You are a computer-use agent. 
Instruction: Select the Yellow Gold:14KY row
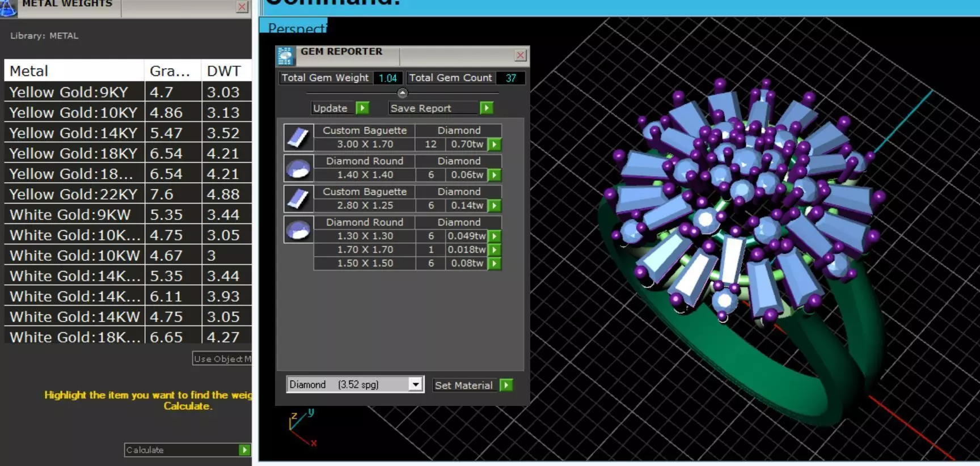128,133
